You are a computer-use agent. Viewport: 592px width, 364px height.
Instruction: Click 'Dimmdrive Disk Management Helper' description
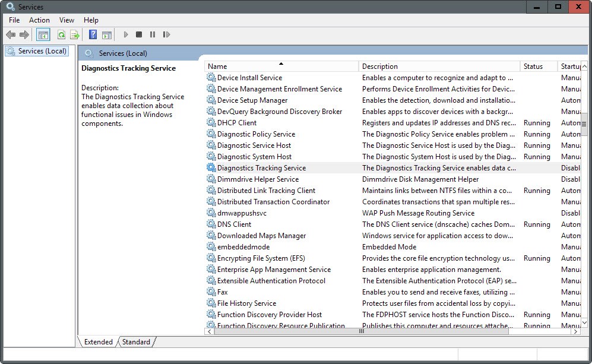pos(420,179)
